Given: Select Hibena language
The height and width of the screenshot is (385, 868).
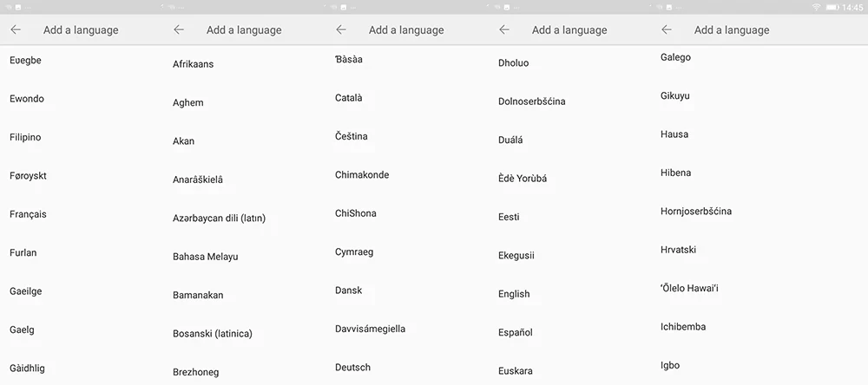Looking at the screenshot, I should tap(676, 173).
